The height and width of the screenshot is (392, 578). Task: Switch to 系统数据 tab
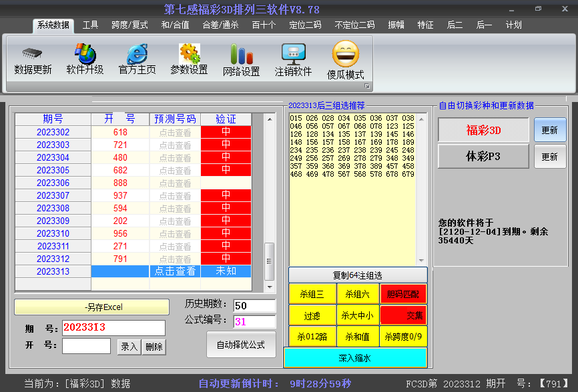point(53,25)
